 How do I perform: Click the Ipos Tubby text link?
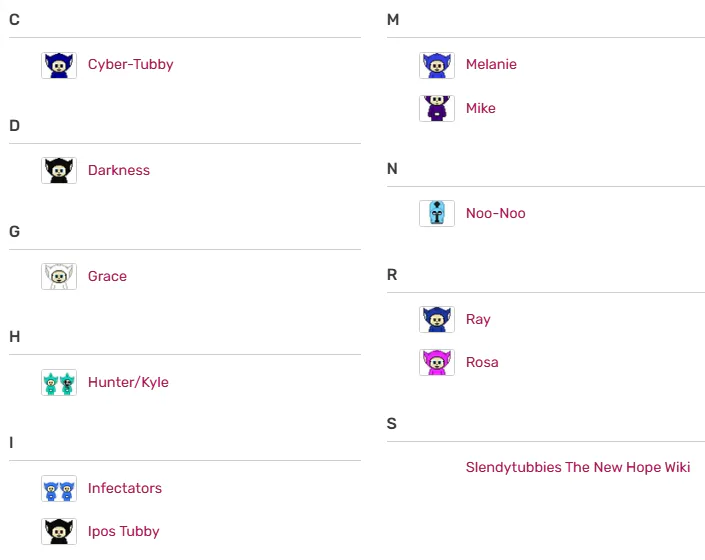pos(123,532)
